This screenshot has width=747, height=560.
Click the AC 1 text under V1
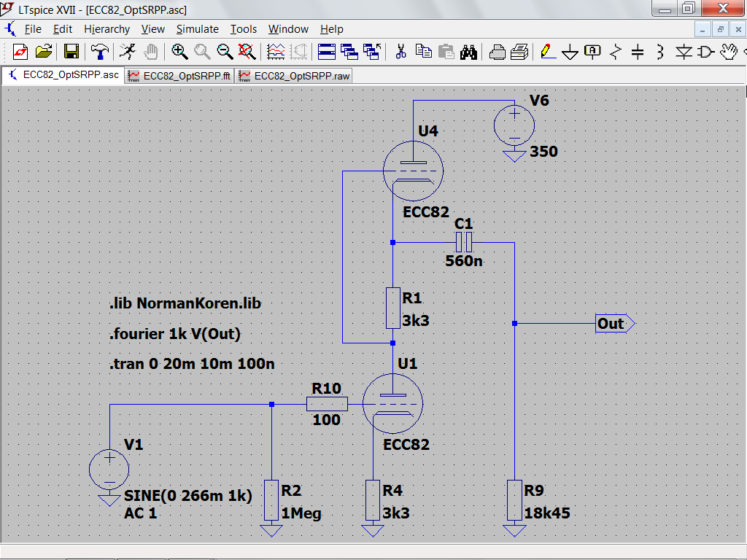click(141, 513)
